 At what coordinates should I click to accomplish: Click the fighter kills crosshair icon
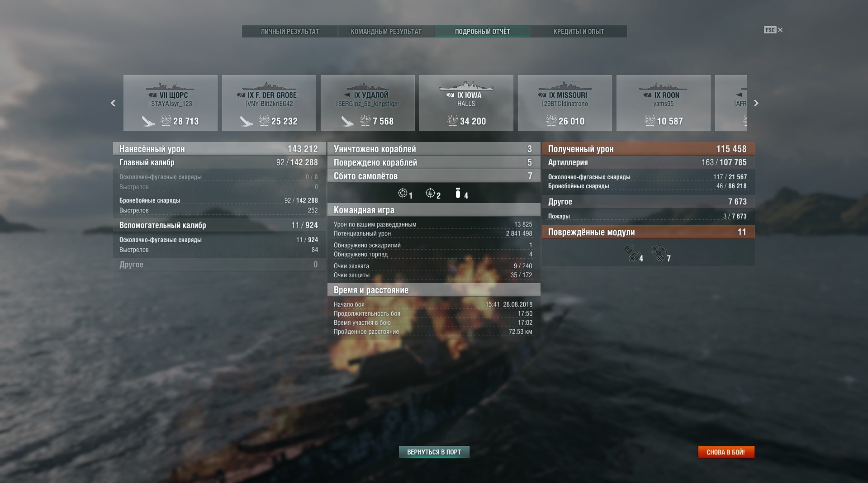click(x=403, y=194)
